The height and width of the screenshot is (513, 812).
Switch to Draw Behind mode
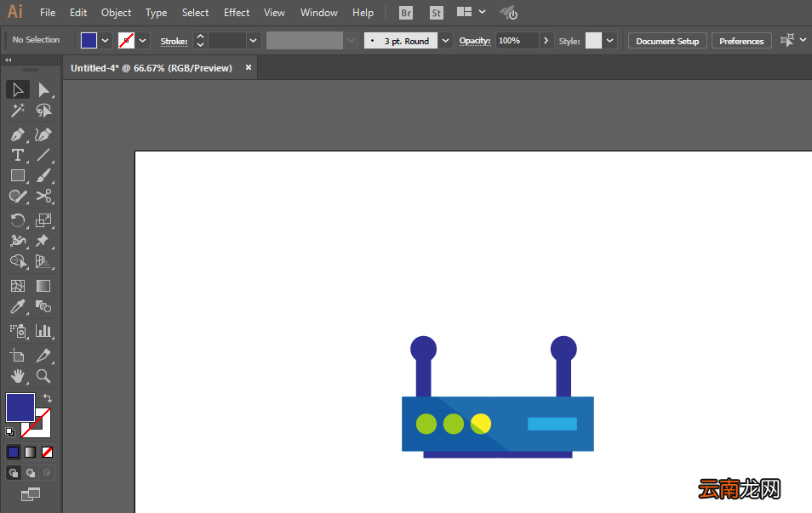click(x=31, y=473)
